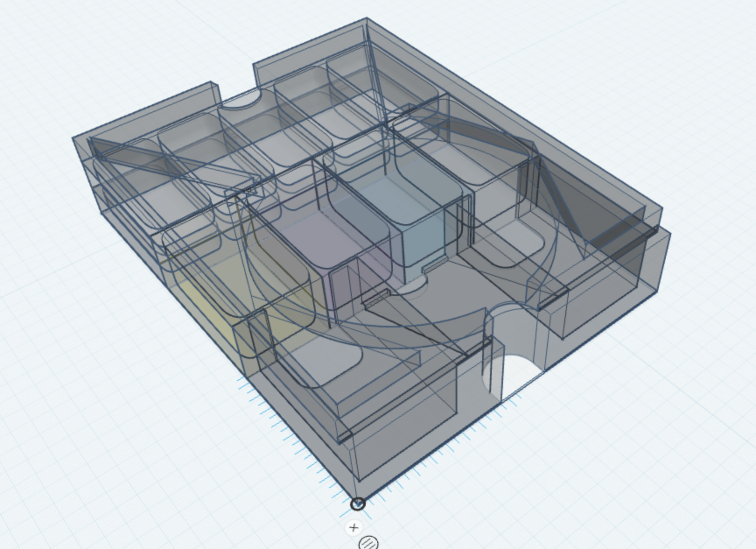Click the round plus button below the model
The height and width of the screenshot is (549, 756).
point(354,528)
